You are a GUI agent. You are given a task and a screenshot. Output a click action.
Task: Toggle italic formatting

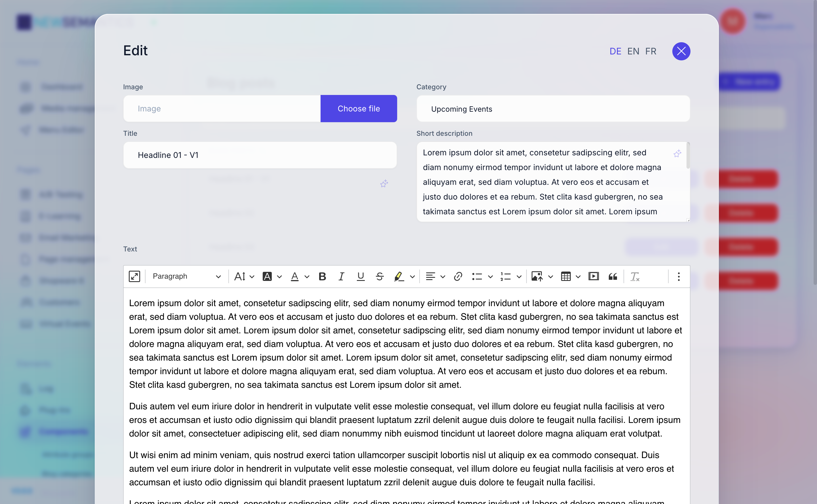click(341, 276)
